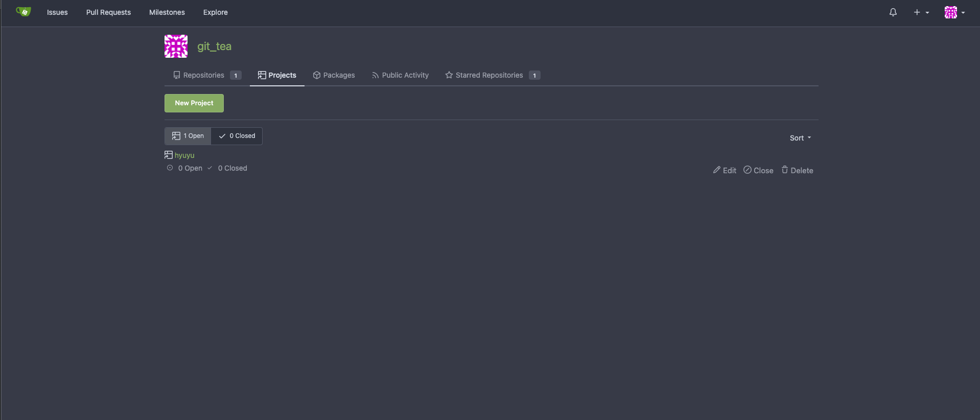Screen dimensions: 980x420
Task: Click the Repositories count badge
Action: (236, 75)
